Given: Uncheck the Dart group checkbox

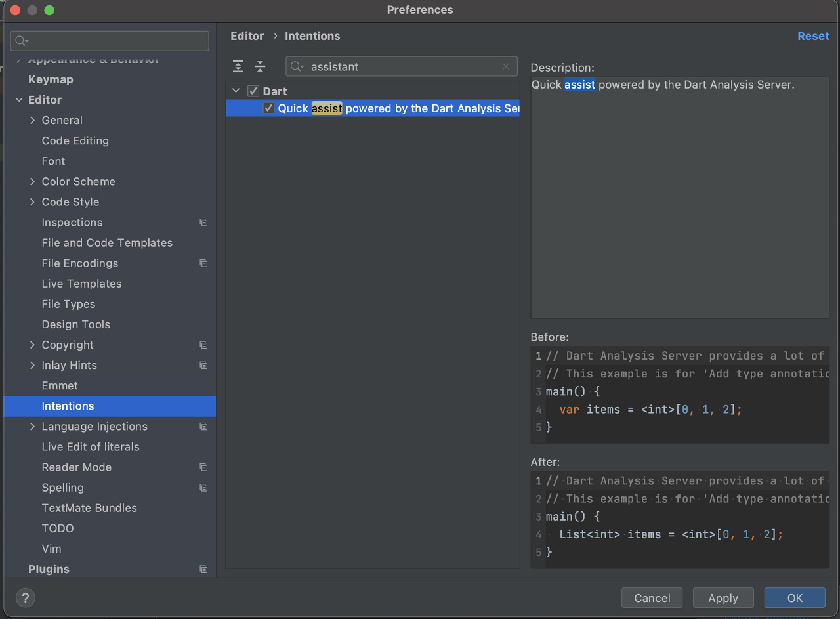Looking at the screenshot, I should pyautogui.click(x=253, y=91).
